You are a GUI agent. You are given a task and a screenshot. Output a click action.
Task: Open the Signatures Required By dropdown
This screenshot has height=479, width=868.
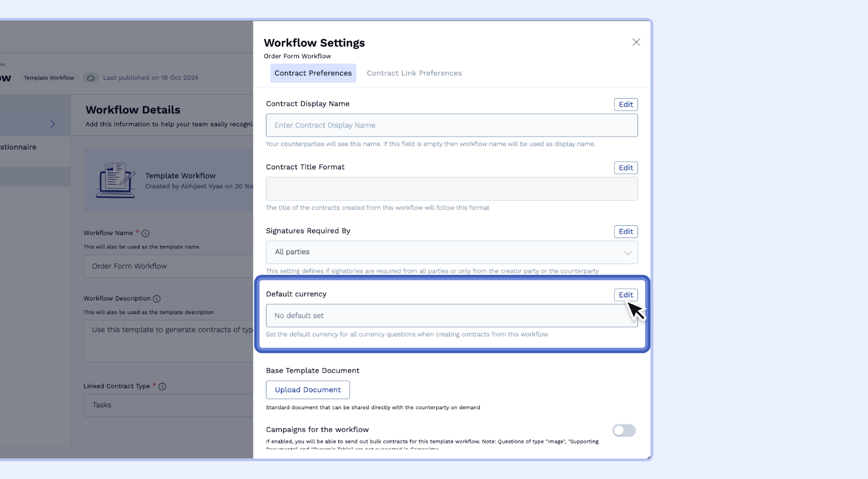[x=451, y=252]
